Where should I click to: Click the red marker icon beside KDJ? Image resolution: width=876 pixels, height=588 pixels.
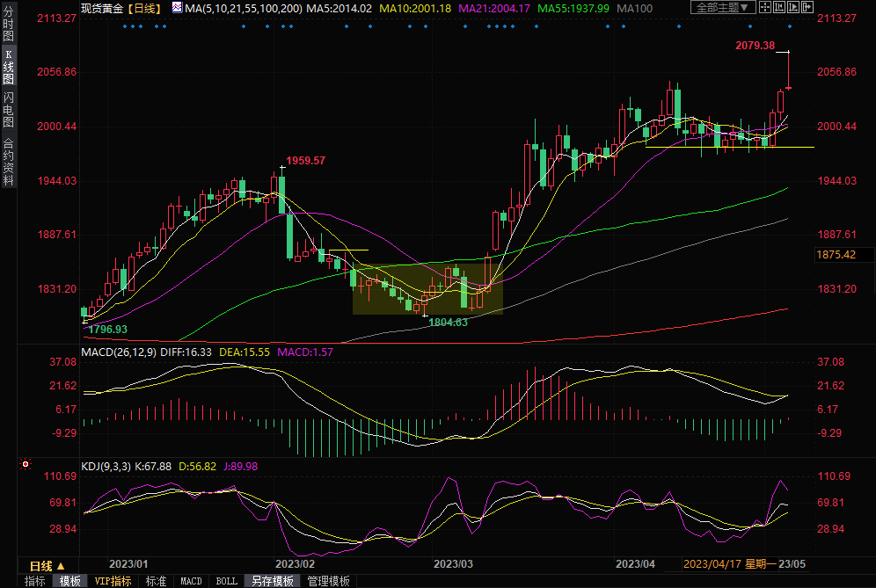pos(25,463)
